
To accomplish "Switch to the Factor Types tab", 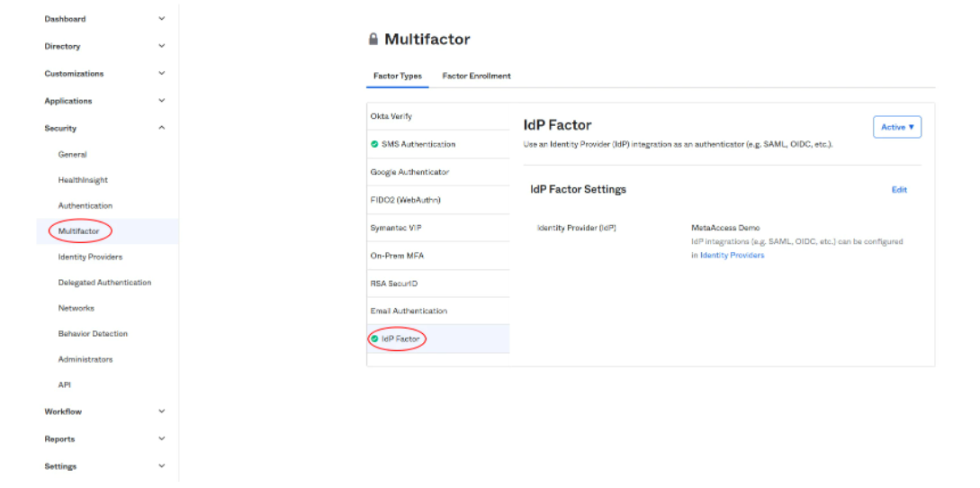I will (398, 76).
